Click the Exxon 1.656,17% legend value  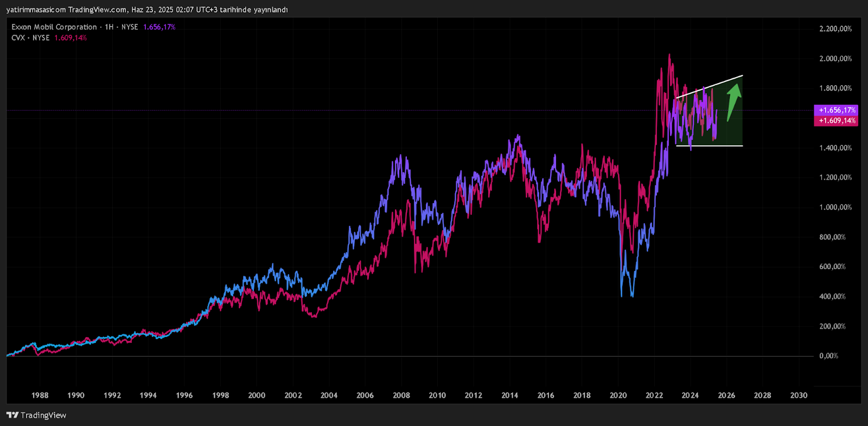click(x=159, y=27)
